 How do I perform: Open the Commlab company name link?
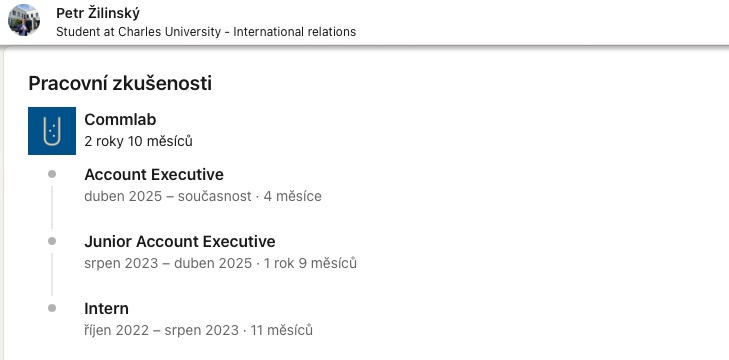pos(120,120)
